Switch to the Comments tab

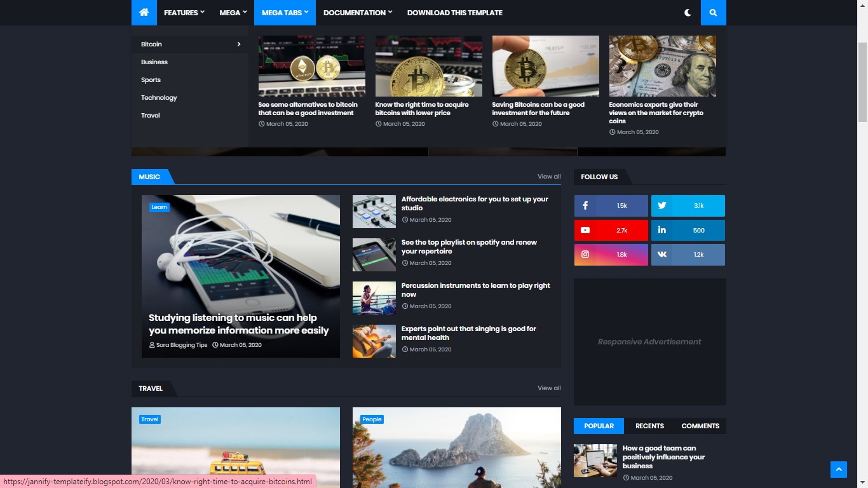click(700, 426)
